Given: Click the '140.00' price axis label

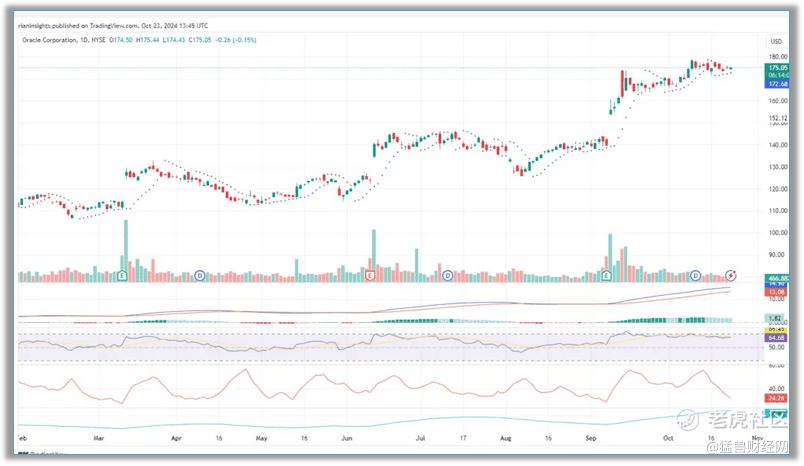Looking at the screenshot, I should pyautogui.click(x=778, y=145).
